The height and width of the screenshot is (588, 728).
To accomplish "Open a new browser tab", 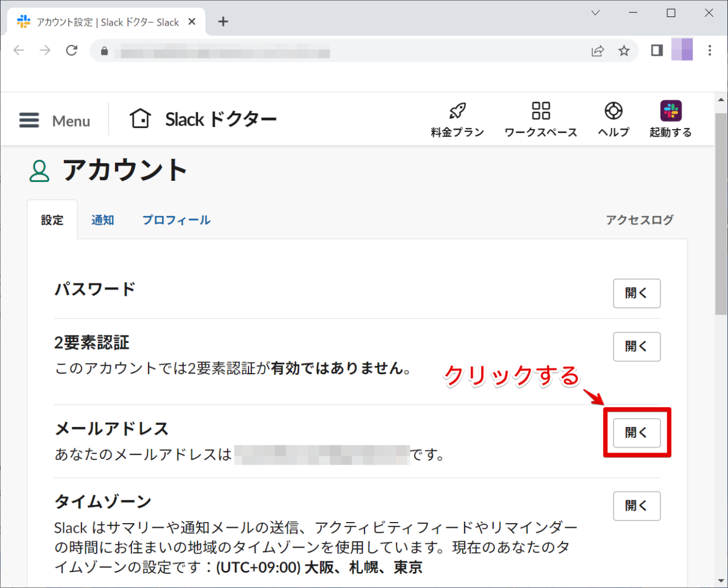I will click(223, 22).
